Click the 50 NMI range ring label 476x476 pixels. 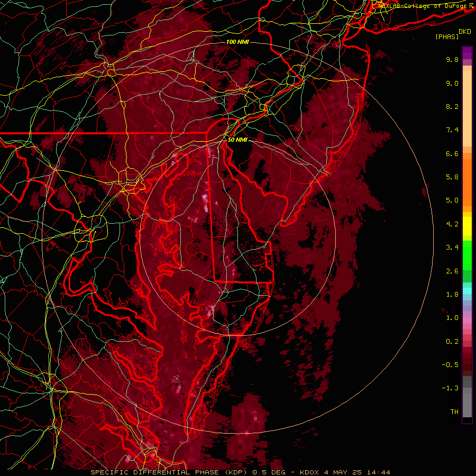pyautogui.click(x=237, y=140)
